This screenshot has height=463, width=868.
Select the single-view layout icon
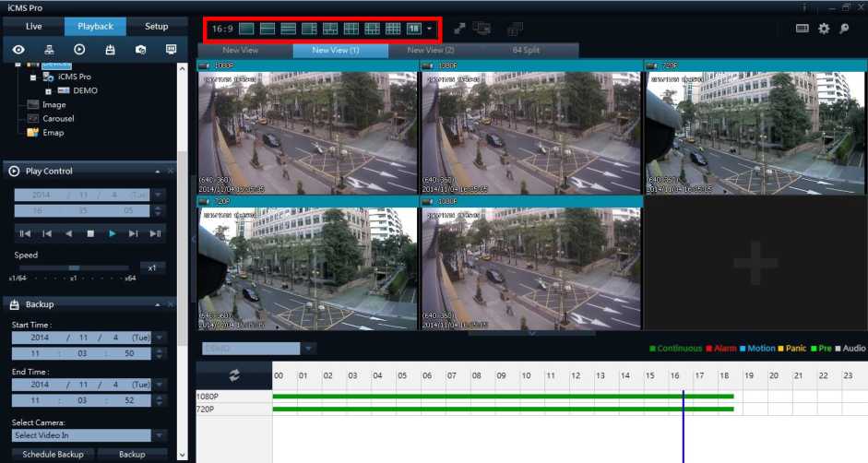(246, 29)
